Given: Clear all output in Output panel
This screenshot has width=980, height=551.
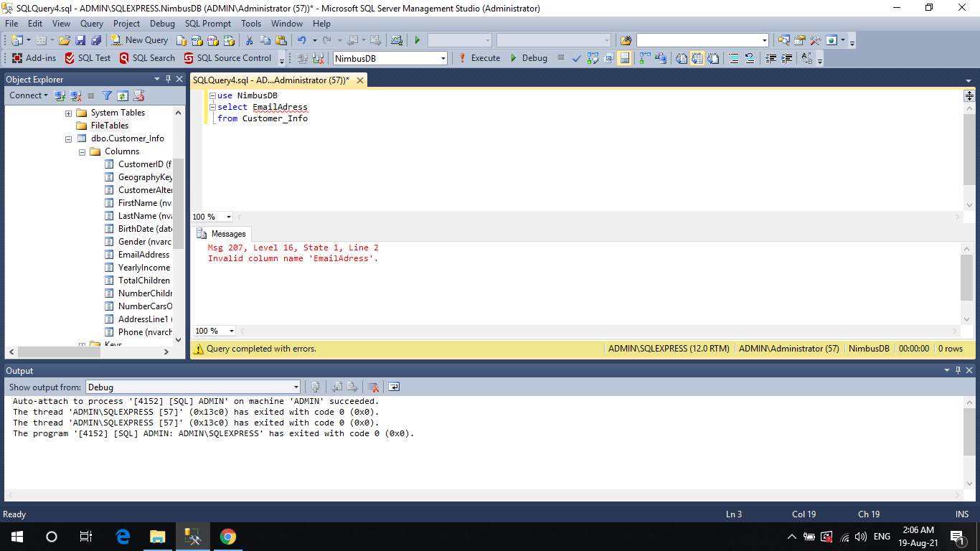Looking at the screenshot, I should point(373,387).
